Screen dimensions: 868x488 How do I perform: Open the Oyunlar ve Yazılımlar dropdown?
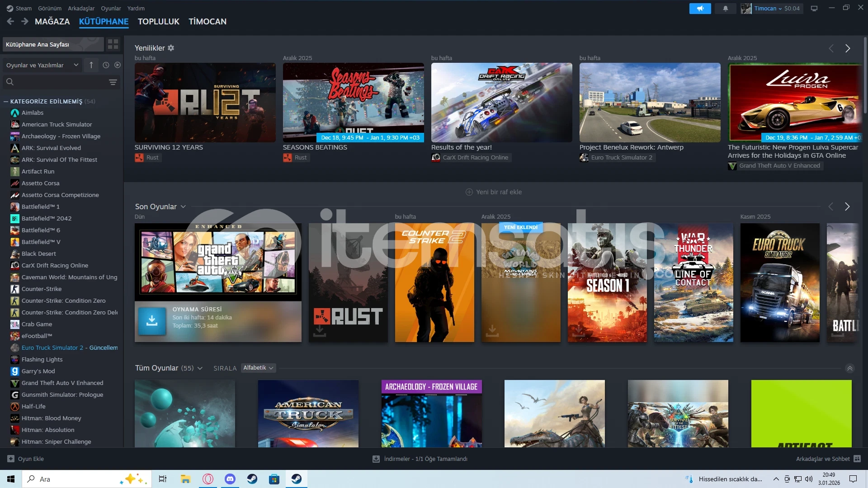pyautogui.click(x=42, y=65)
